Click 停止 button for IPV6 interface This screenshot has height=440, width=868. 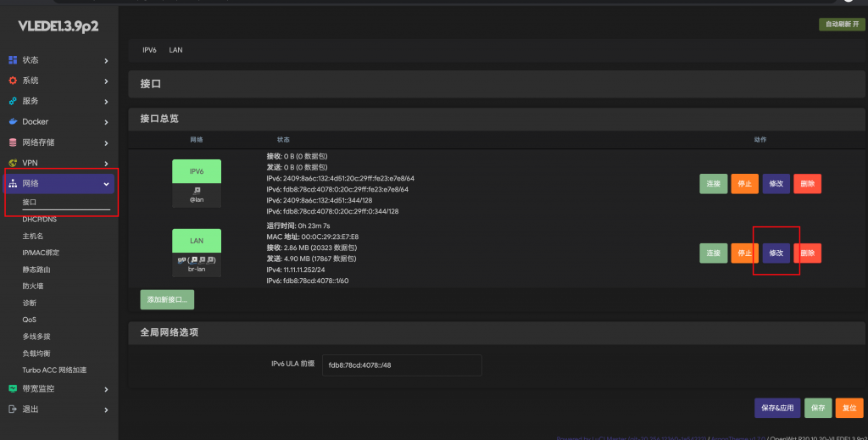(x=744, y=184)
